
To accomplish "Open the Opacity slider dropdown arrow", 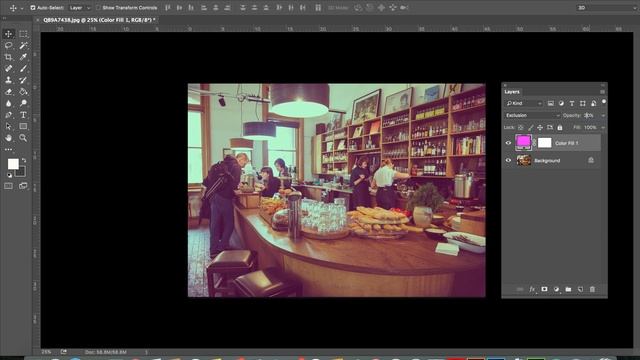I will point(603,116).
